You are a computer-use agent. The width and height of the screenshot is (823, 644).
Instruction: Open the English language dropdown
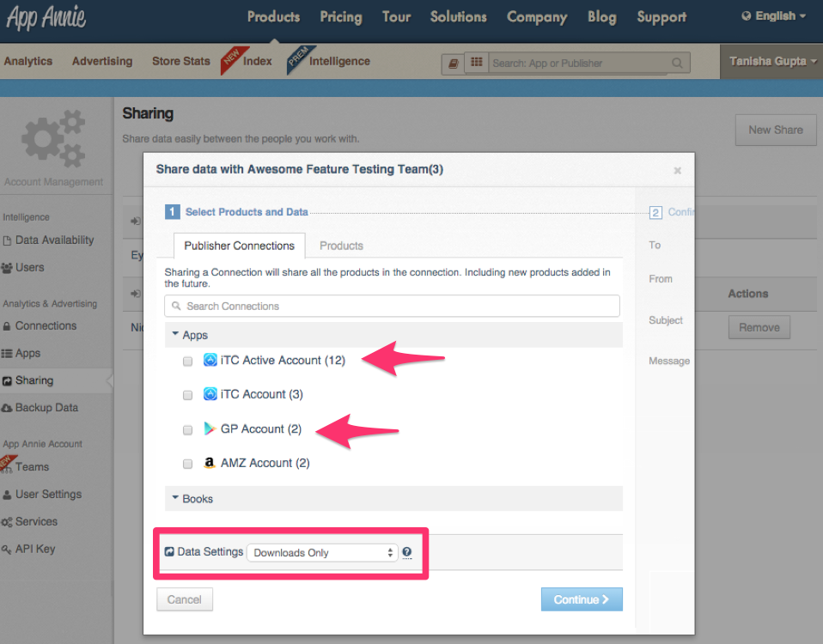click(x=773, y=16)
